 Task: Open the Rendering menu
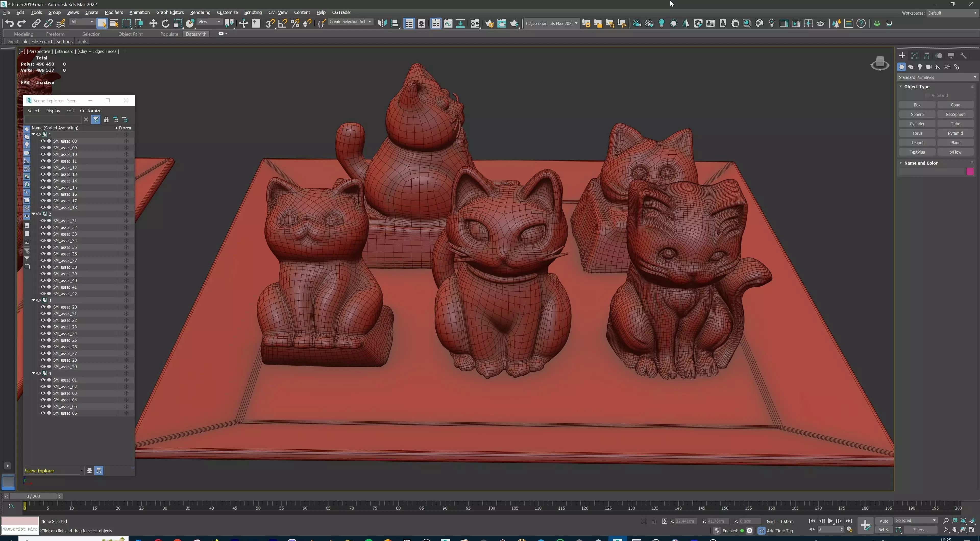(200, 13)
